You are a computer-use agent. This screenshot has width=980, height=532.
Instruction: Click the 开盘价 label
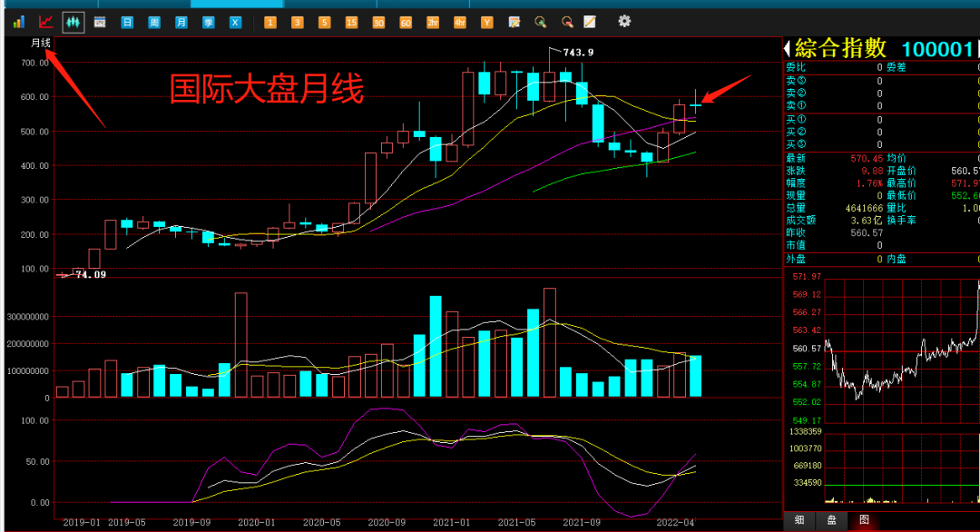901,171
